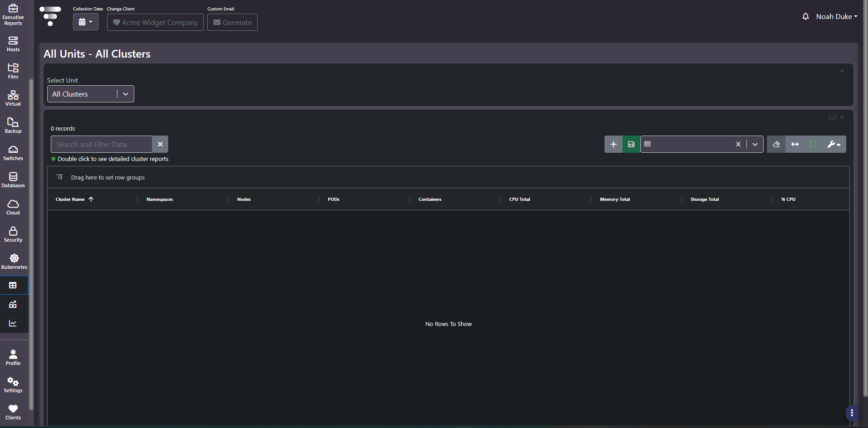
Task: Click the row groups drag icon
Action: pyautogui.click(x=59, y=177)
